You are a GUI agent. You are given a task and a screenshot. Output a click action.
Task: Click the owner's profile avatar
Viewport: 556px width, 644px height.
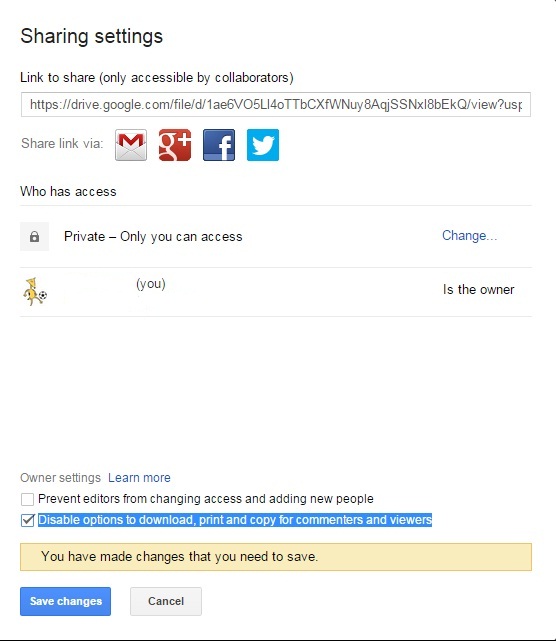34,292
